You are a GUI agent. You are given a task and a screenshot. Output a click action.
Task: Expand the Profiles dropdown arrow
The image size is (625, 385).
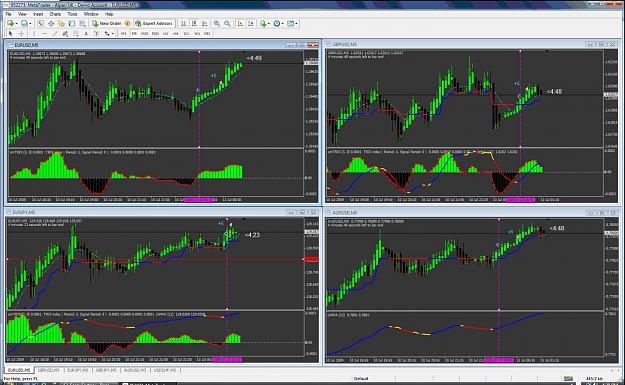pyautogui.click(x=30, y=24)
